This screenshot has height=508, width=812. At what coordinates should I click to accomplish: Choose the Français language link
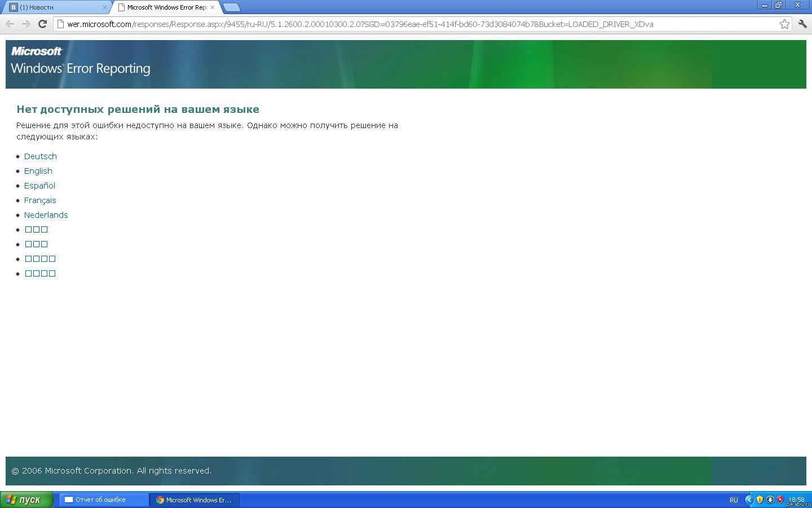click(40, 200)
